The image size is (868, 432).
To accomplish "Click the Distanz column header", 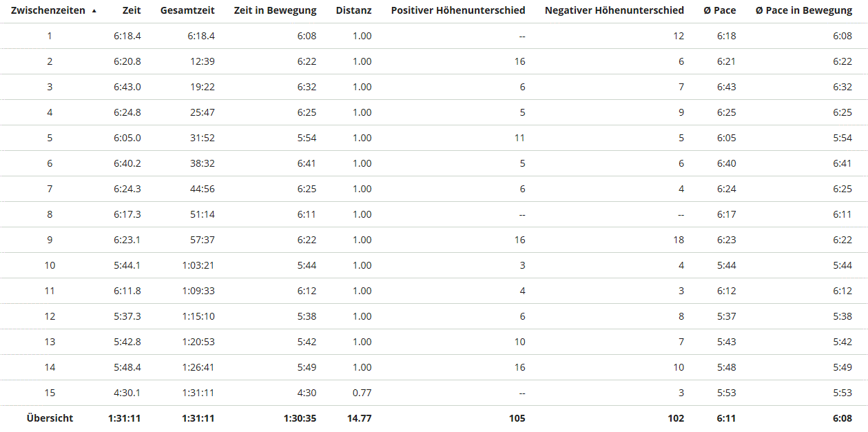I will (x=353, y=10).
